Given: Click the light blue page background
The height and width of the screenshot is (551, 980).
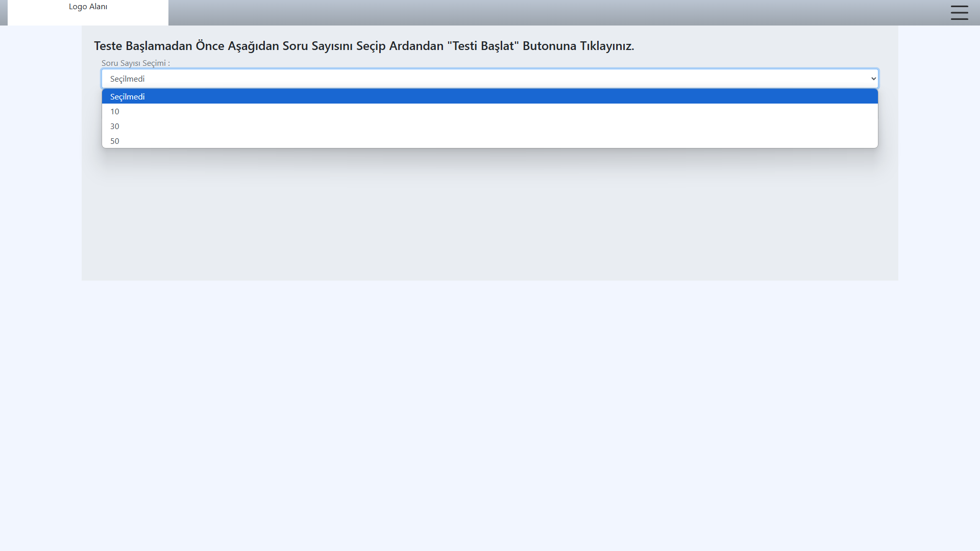Looking at the screenshot, I should pyautogui.click(x=489, y=408).
